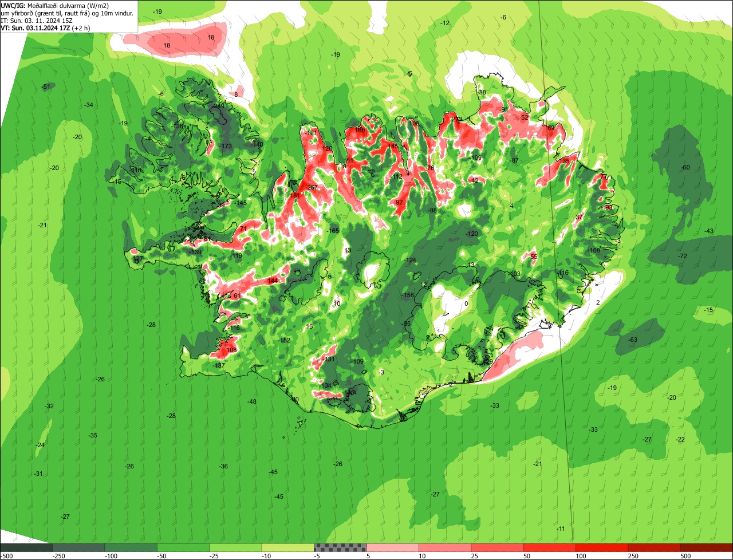Click the '-22' ocean value in the southeast
This screenshot has width=733, height=560.
680,439
